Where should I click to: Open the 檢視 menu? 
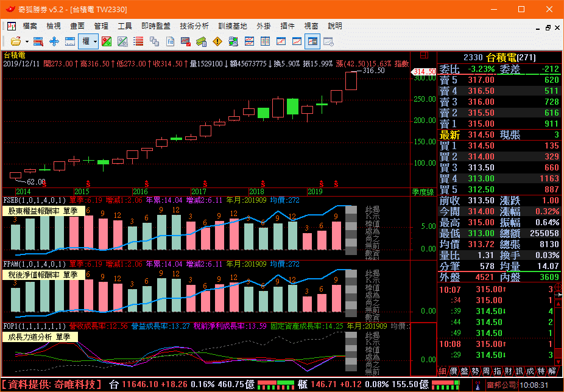click(53, 26)
